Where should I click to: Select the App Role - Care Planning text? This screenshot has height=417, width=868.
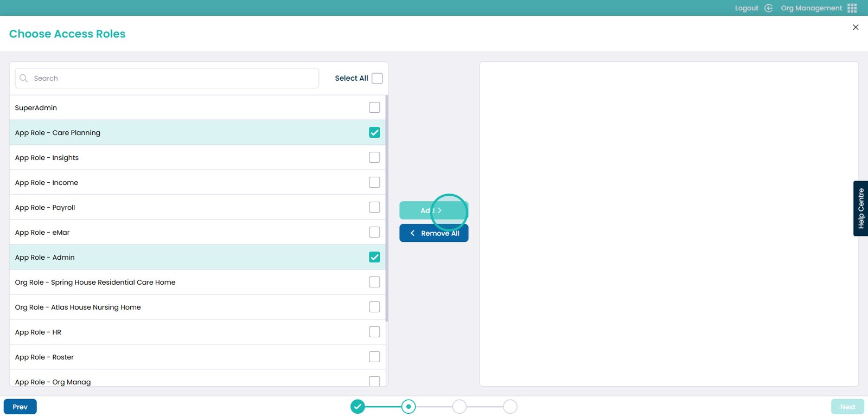click(58, 133)
